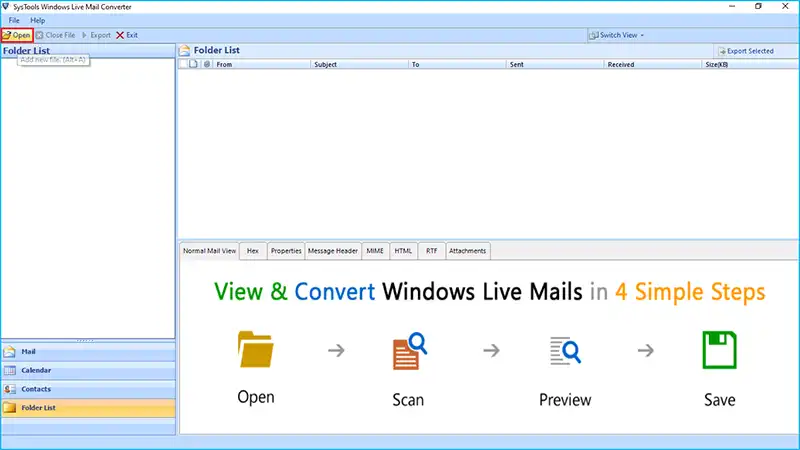Image resolution: width=800 pixels, height=450 pixels.
Task: Toggle the select-all checkbox in header
Action: [183, 64]
